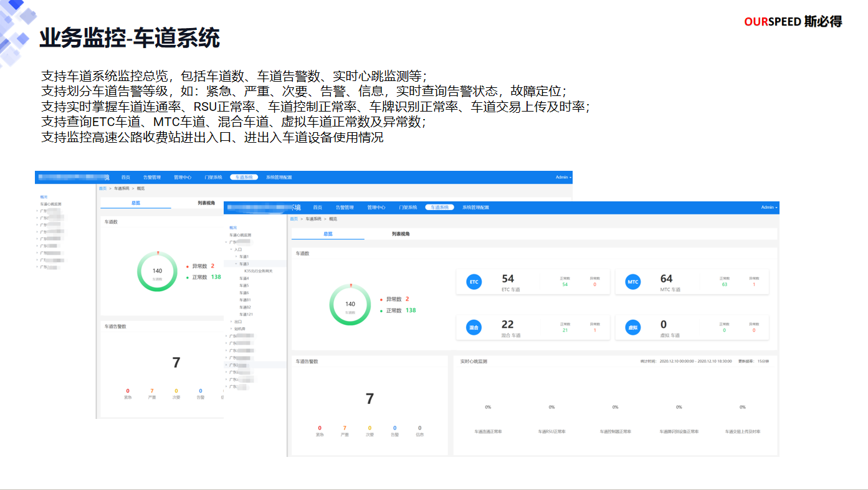Collapse the 入口 tree node
This screenshot has width=868, height=490.
tap(231, 249)
